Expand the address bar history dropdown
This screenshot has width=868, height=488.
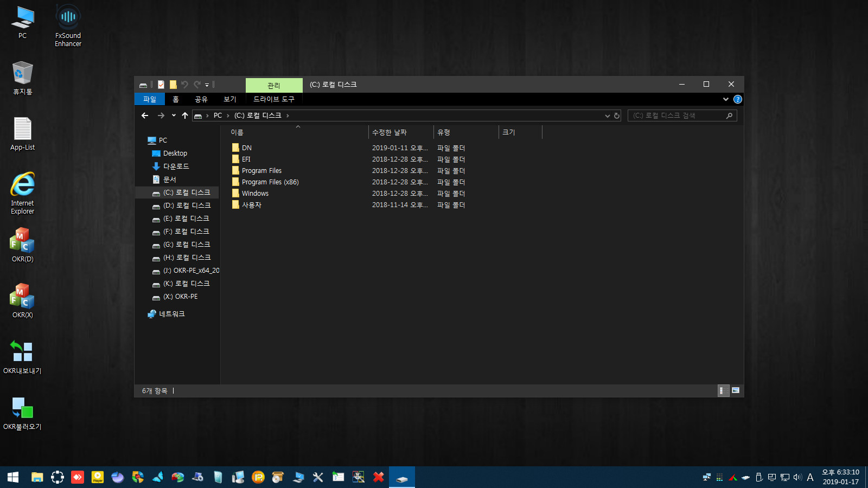coord(608,115)
